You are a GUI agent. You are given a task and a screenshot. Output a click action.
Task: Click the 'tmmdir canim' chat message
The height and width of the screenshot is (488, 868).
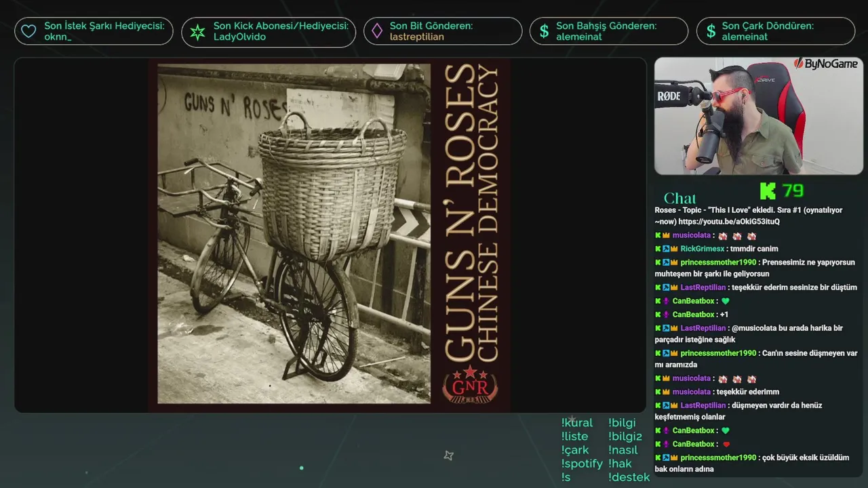point(754,249)
